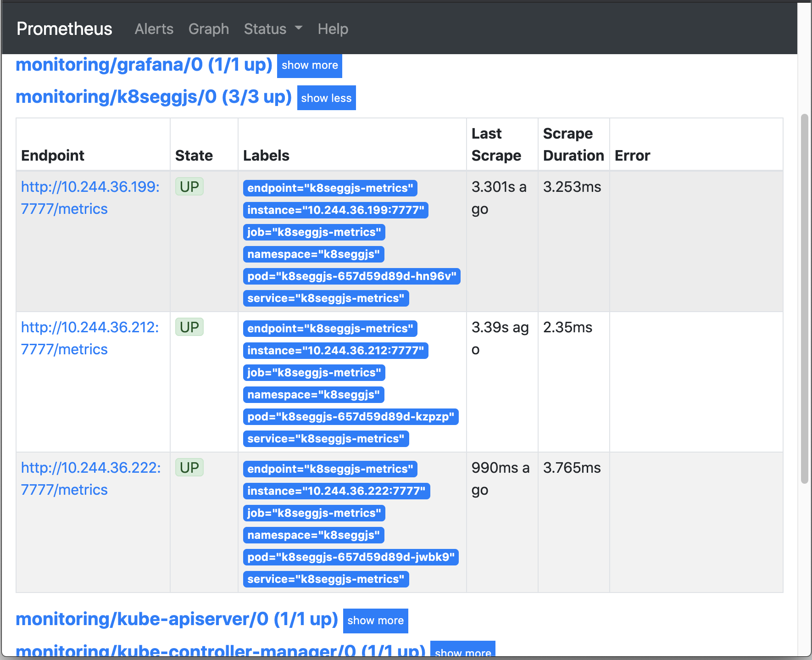Open the Alerts page
This screenshot has width=812, height=660.
click(x=154, y=29)
